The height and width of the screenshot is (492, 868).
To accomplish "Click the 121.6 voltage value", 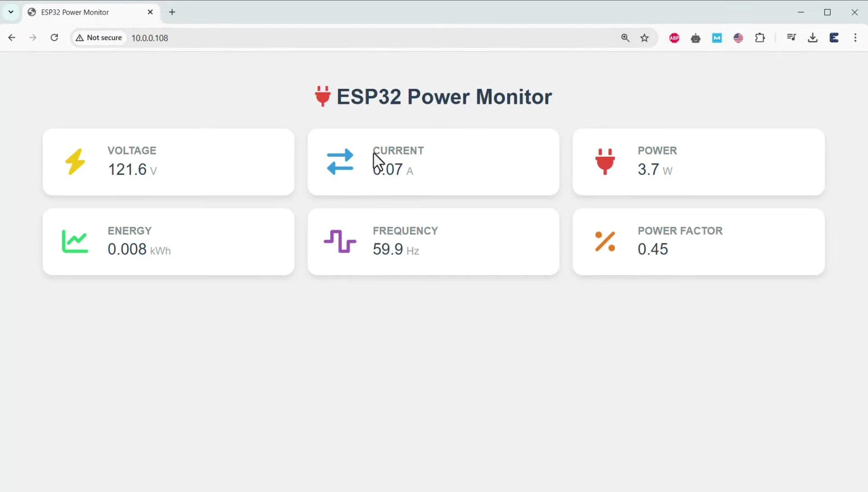I will (x=127, y=169).
